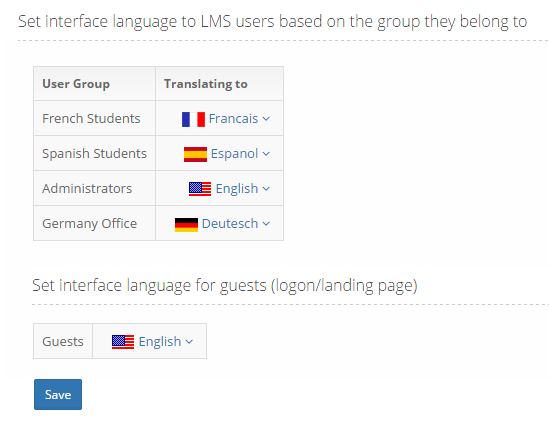
Task: Expand chevron next to Francais
Action: pos(266,119)
